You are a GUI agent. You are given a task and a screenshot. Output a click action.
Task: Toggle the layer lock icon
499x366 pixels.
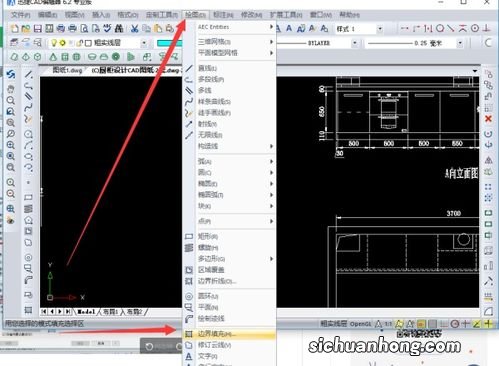80,43
